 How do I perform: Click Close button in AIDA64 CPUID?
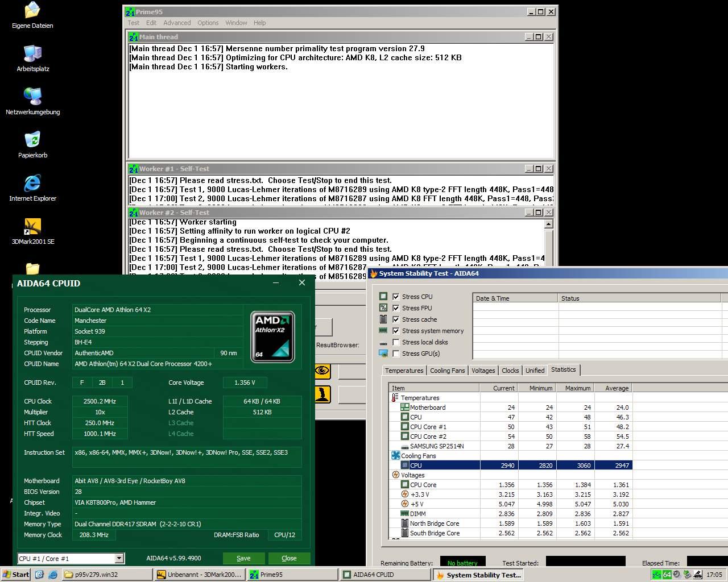[x=289, y=558]
